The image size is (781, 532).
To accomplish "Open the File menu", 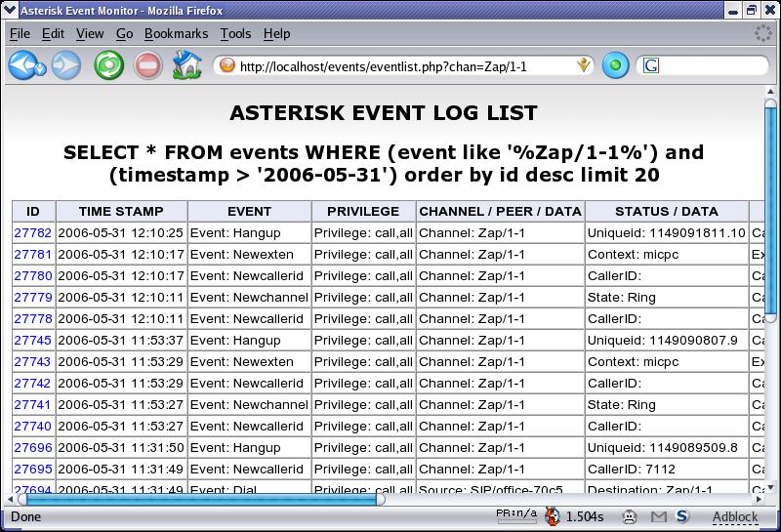I will click(x=20, y=33).
